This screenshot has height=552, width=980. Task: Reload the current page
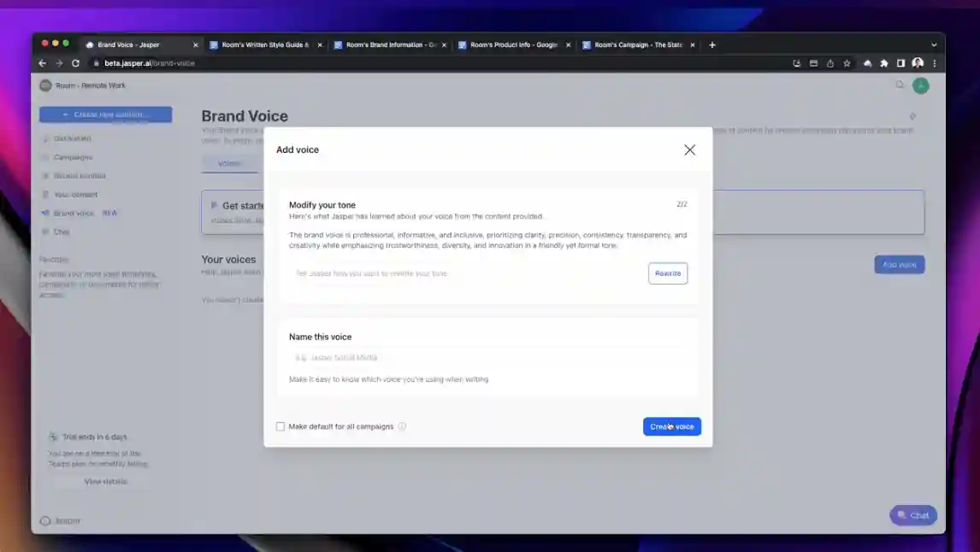click(x=75, y=63)
